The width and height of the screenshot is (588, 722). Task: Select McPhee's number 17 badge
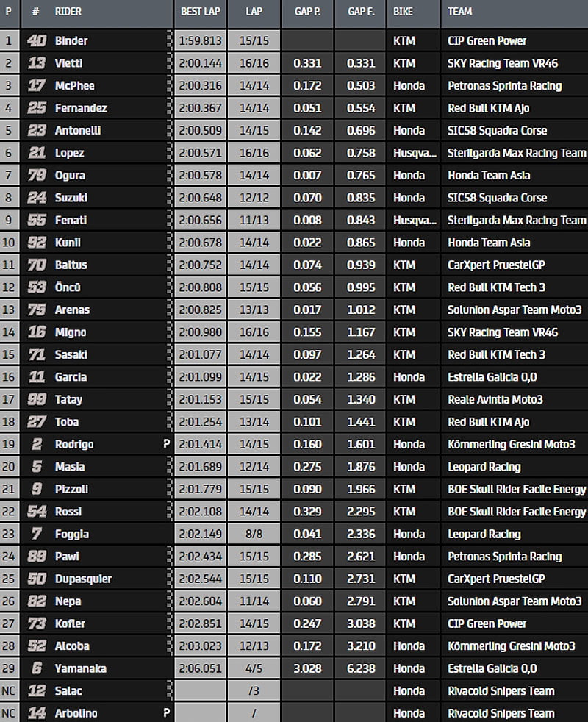click(36, 86)
